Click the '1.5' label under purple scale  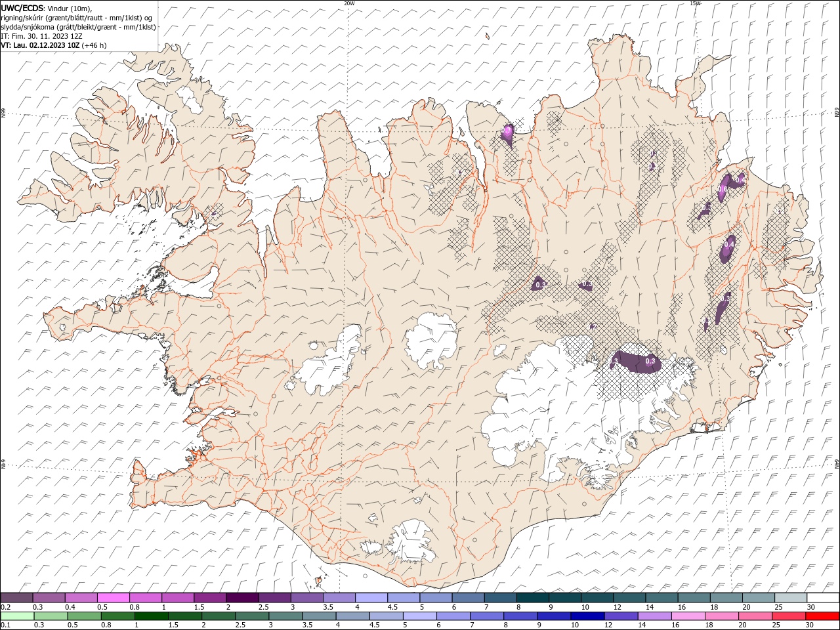(199, 607)
